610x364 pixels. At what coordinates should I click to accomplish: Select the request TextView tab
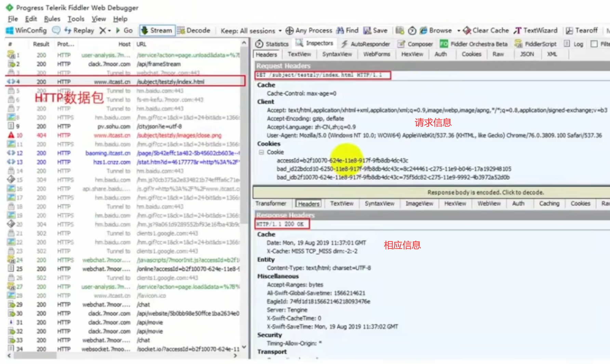(299, 54)
